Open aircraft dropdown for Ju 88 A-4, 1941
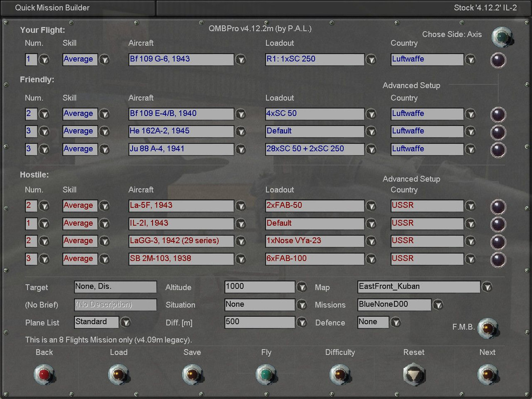This screenshot has height=399, width=532. click(x=240, y=149)
